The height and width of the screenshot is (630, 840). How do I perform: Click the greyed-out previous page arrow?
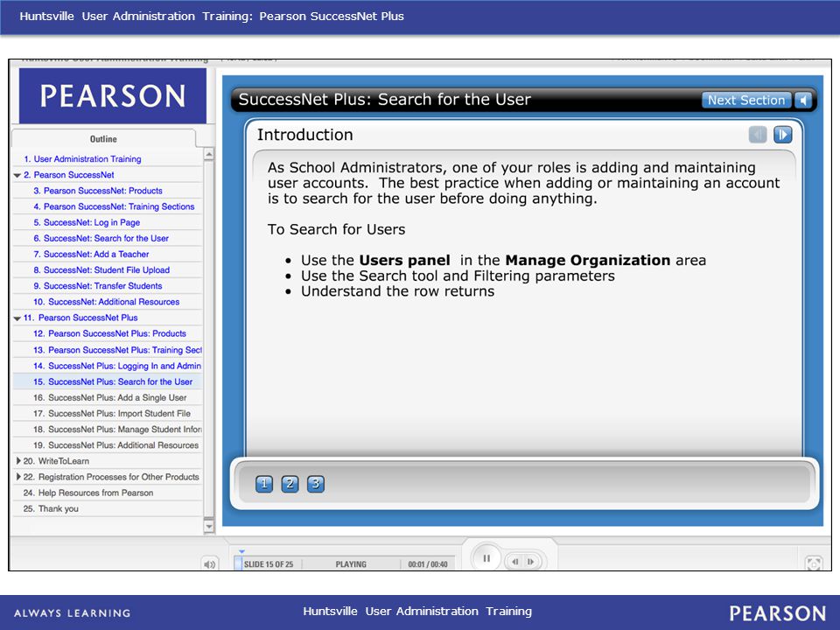tap(758, 135)
